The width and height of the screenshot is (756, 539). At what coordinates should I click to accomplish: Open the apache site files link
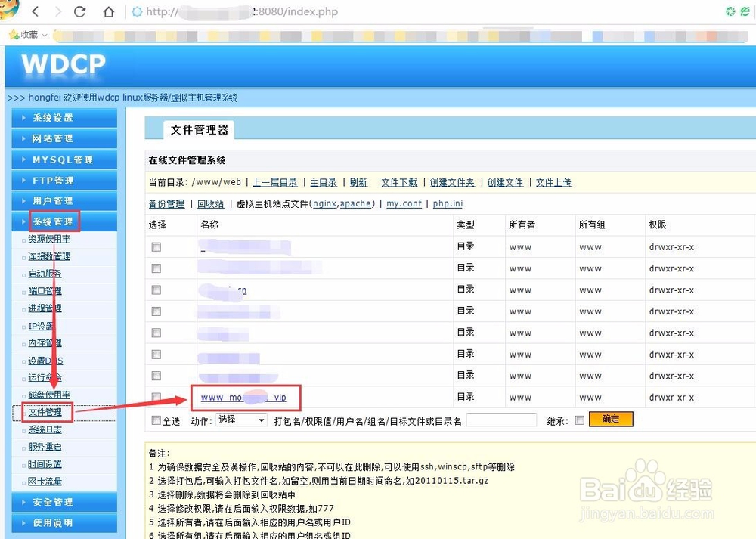[355, 203]
